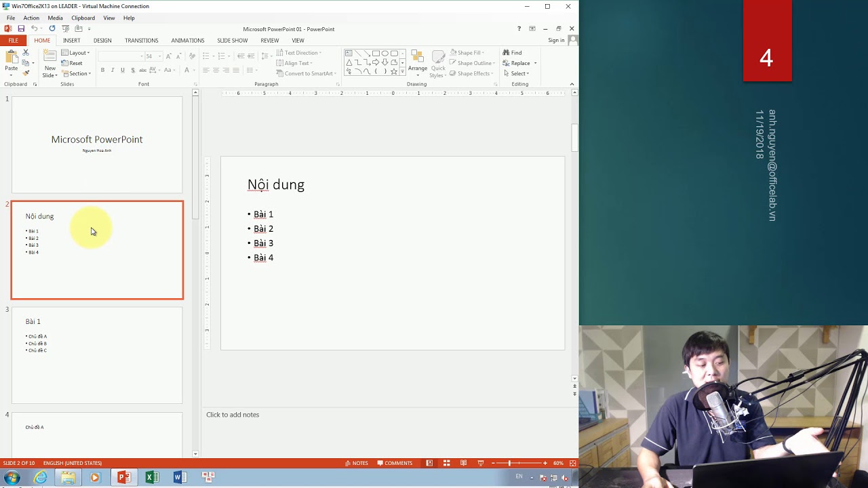Toggle Bold formatting

coord(102,70)
